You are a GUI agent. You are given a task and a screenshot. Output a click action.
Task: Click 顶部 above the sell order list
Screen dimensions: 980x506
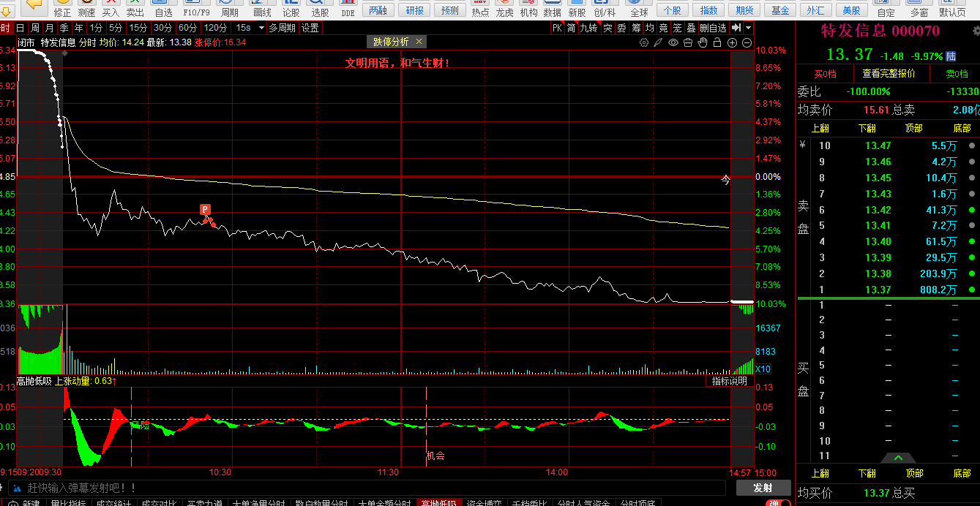pyautogui.click(x=914, y=128)
